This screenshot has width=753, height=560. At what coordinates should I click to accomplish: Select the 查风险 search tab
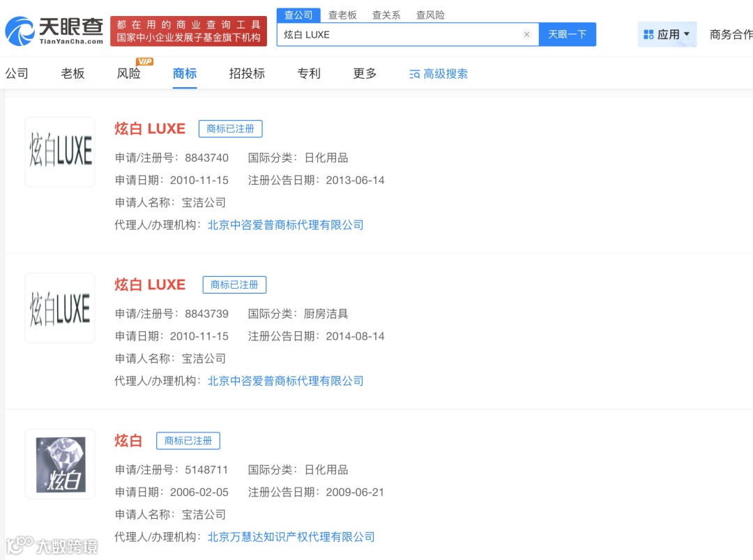click(430, 15)
